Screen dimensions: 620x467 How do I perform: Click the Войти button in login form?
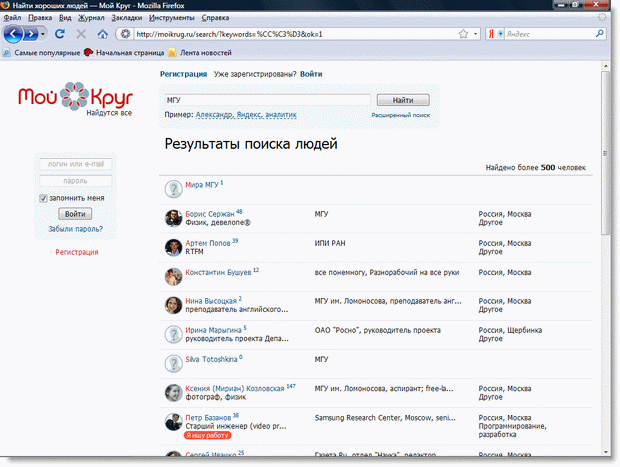(x=75, y=214)
